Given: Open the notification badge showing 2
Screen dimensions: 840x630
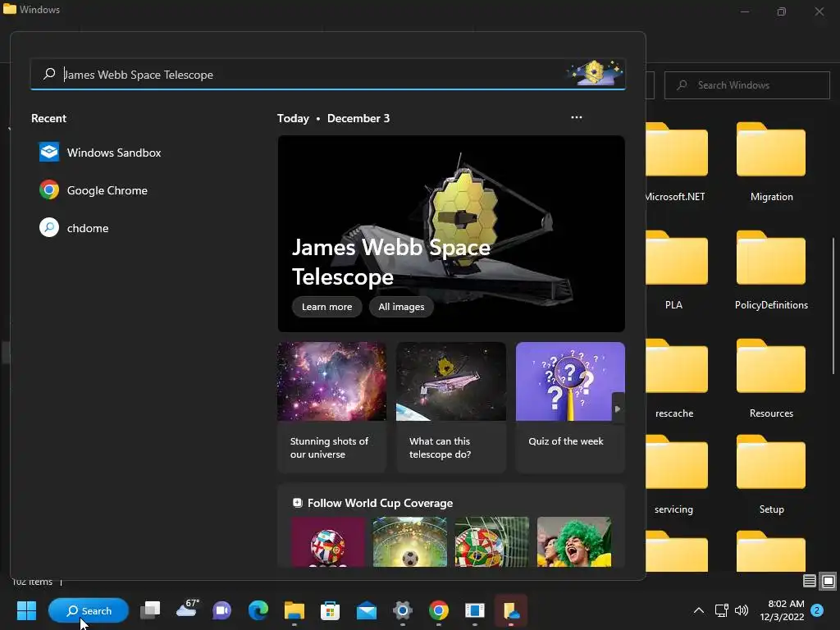Looking at the screenshot, I should (817, 610).
